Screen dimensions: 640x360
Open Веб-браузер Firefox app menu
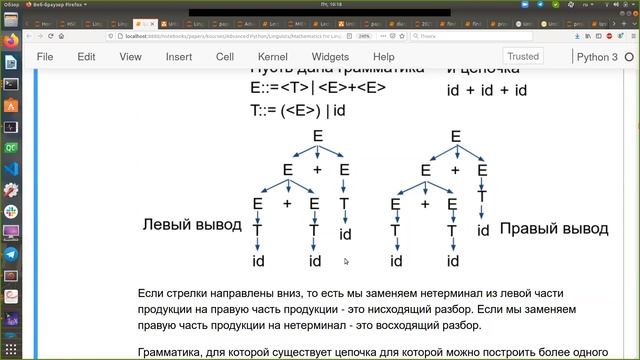click(x=56, y=4)
